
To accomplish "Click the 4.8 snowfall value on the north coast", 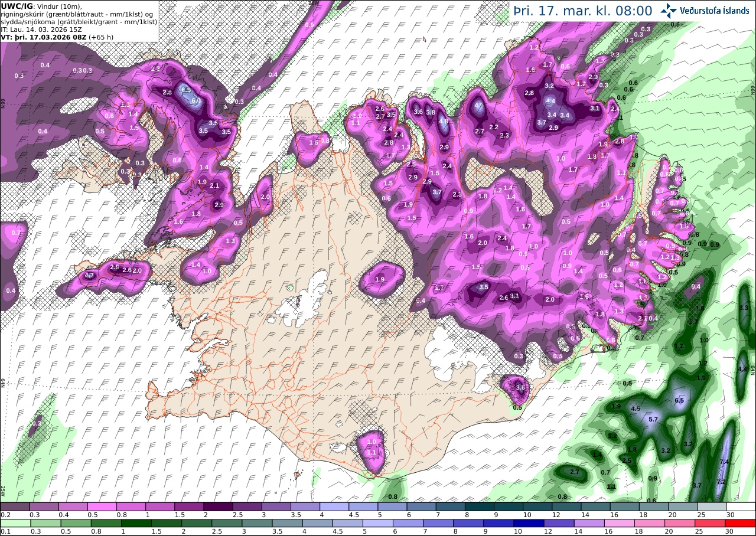I will tap(444, 122).
